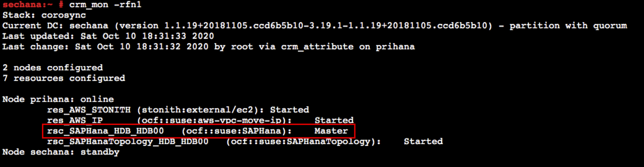
Task: Click the 'Stack: corosync' line
Action: [x=44, y=15]
